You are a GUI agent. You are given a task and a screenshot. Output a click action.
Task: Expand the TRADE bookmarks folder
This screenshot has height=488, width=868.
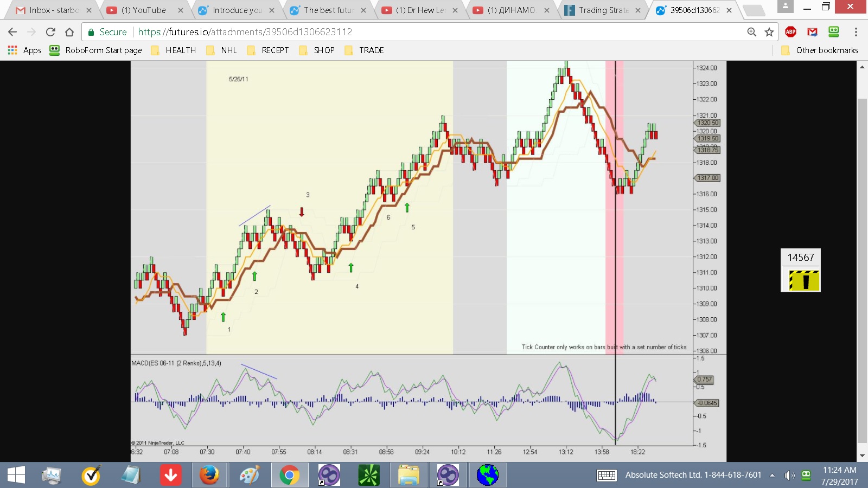click(364, 50)
